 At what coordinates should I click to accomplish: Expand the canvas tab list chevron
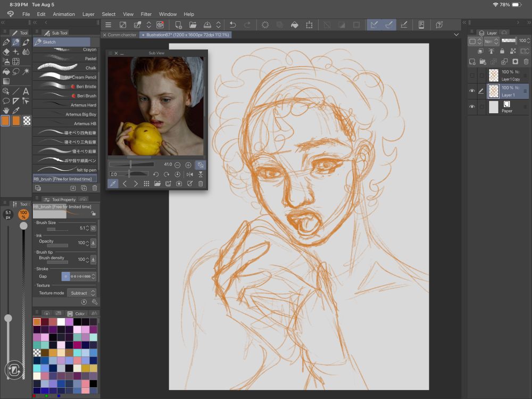tap(456, 35)
